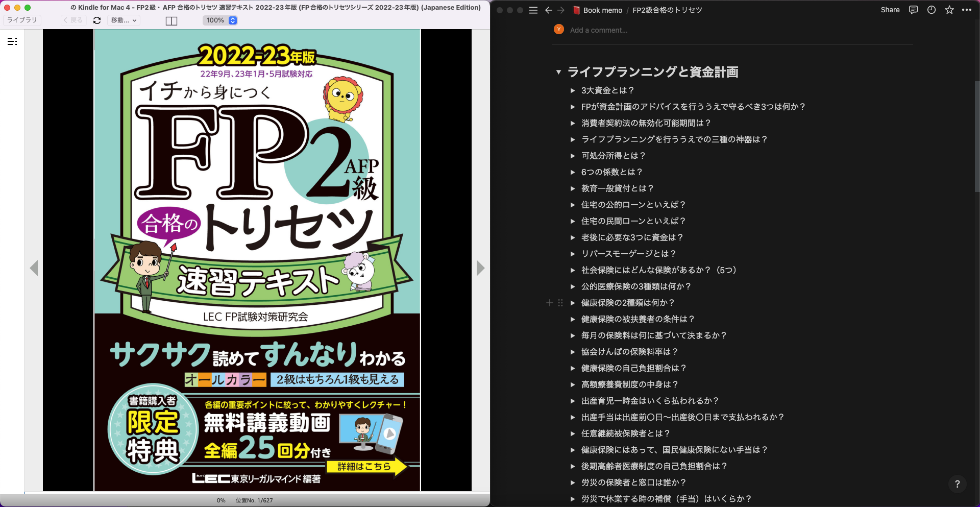Star the FP2級合格のトリセツ document

click(x=949, y=10)
